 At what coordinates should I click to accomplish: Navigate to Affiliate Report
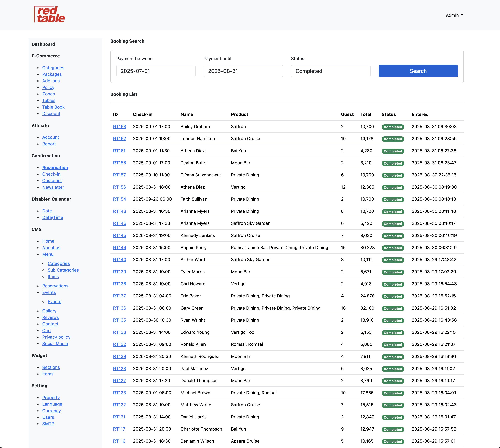pyautogui.click(x=49, y=144)
